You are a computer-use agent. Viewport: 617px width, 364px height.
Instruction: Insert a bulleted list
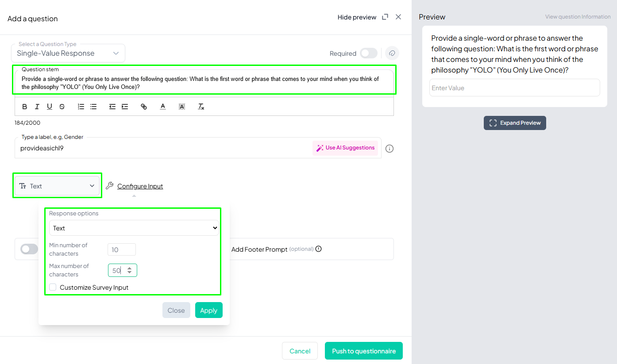click(x=93, y=107)
